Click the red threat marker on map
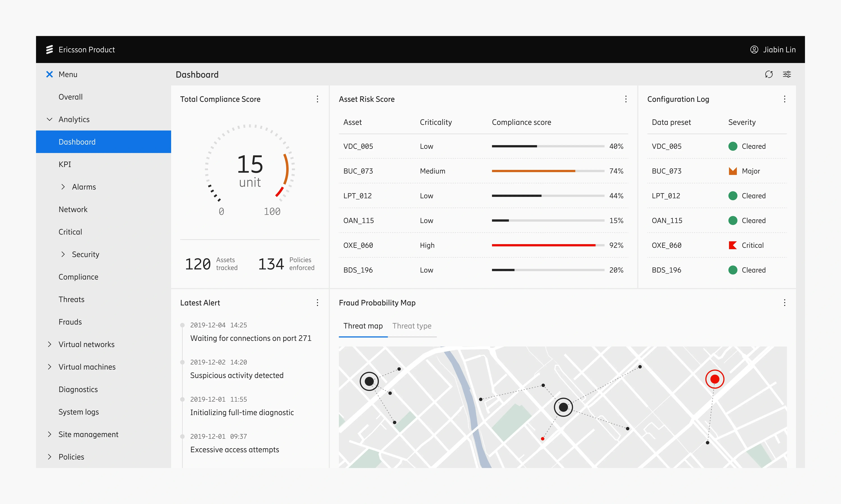The width and height of the screenshot is (841, 504). point(715,379)
